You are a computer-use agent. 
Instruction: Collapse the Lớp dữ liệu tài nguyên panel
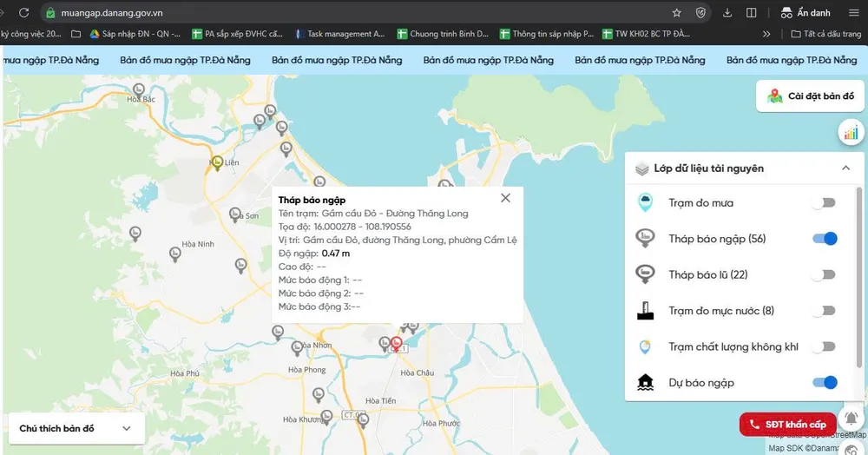pyautogui.click(x=846, y=168)
